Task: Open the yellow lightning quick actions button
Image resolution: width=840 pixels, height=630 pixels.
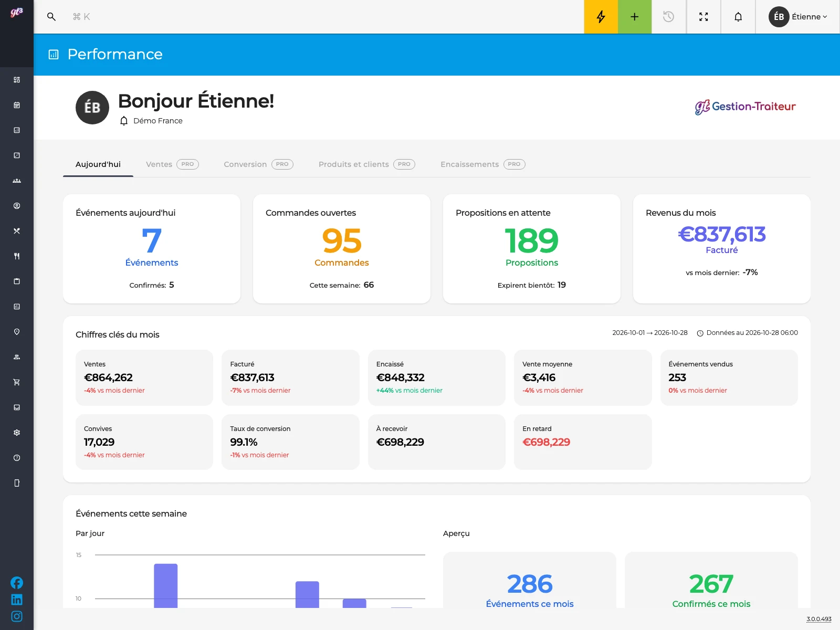Action: [601, 17]
